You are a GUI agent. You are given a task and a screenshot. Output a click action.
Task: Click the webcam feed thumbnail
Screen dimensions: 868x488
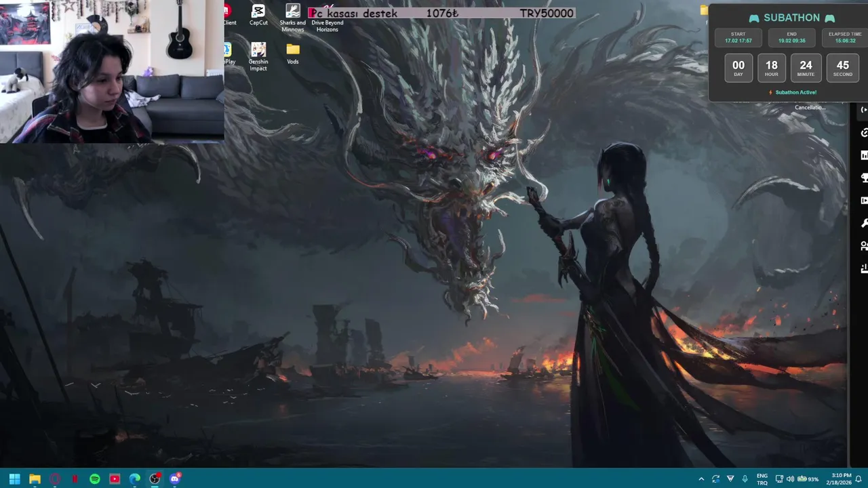112,71
